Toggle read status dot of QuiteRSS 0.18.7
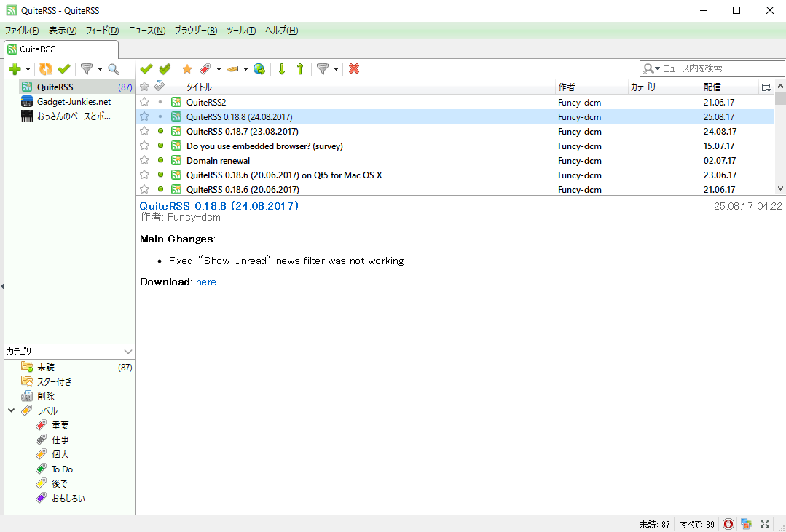Viewport: 786px width, 532px height. tap(160, 131)
